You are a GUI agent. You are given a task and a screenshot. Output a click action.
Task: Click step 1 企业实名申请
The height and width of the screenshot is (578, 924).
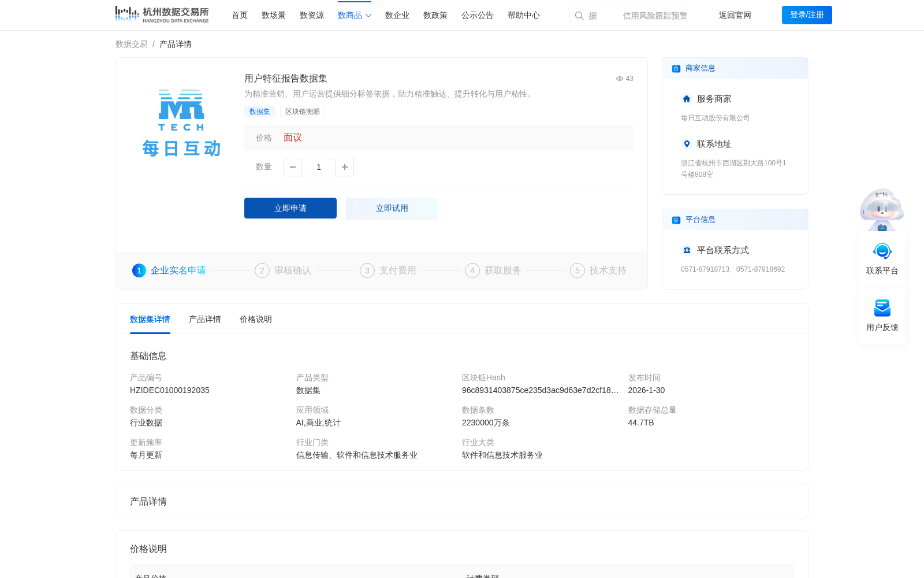coord(169,271)
